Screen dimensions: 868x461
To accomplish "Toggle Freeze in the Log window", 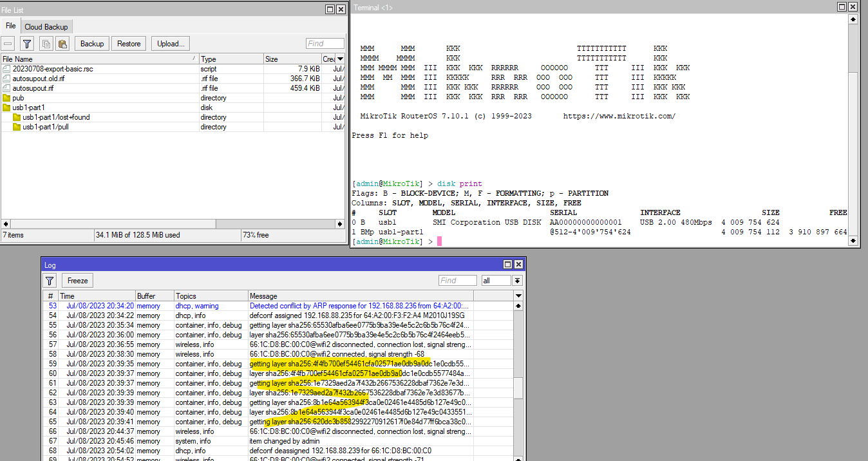I will (x=77, y=280).
